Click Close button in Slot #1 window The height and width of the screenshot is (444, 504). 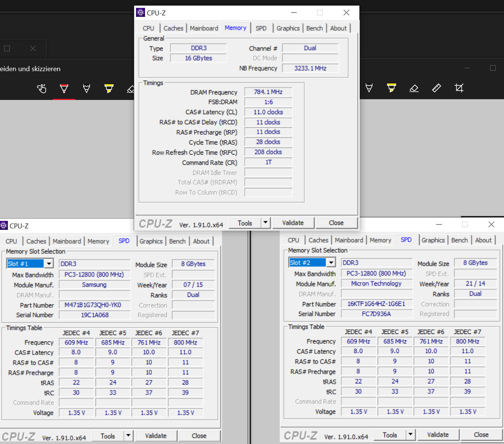[x=199, y=436]
